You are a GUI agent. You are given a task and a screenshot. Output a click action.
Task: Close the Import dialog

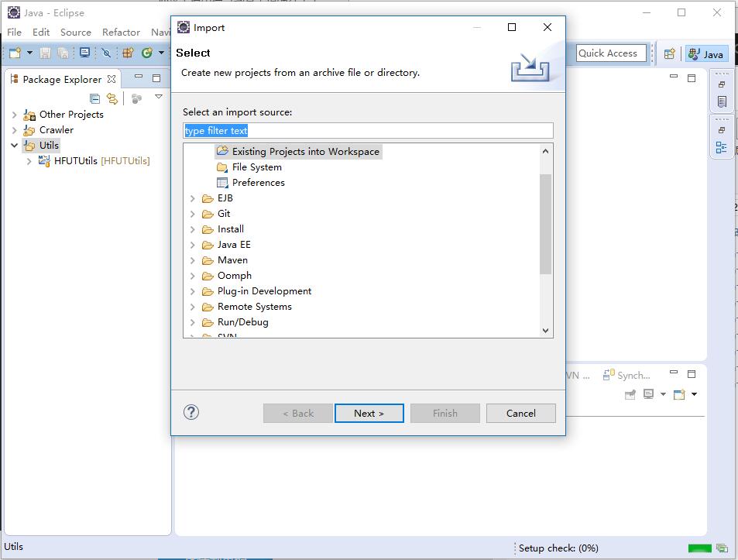[x=547, y=27]
